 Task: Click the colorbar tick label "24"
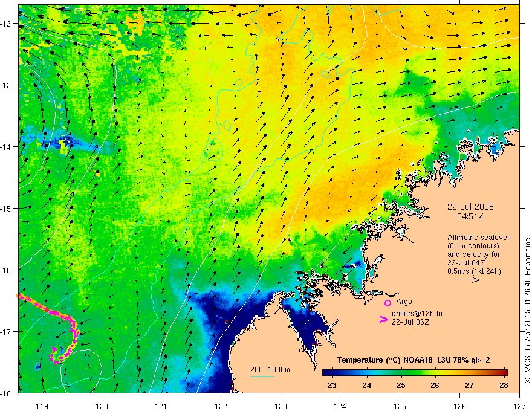(x=366, y=385)
